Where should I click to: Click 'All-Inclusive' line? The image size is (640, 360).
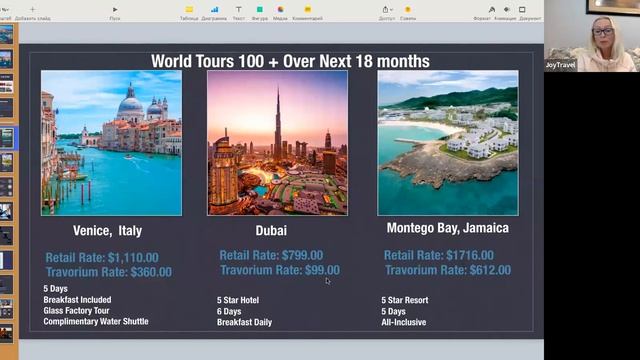click(404, 322)
